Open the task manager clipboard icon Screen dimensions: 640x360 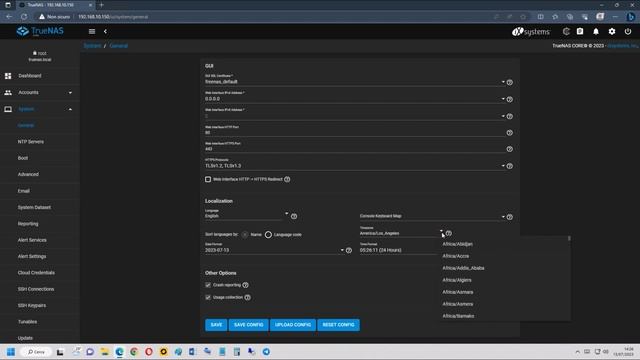pos(580,31)
